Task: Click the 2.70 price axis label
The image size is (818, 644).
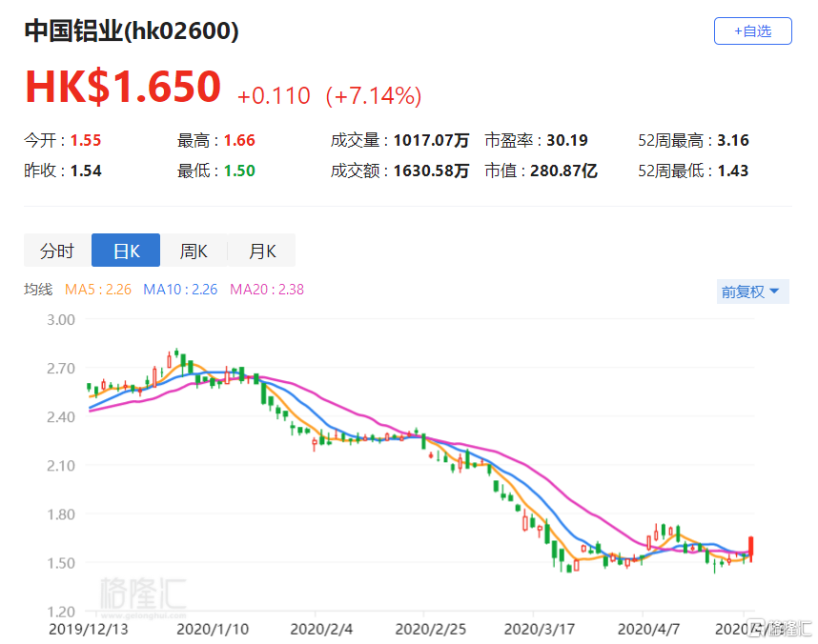Action: pyautogui.click(x=61, y=369)
